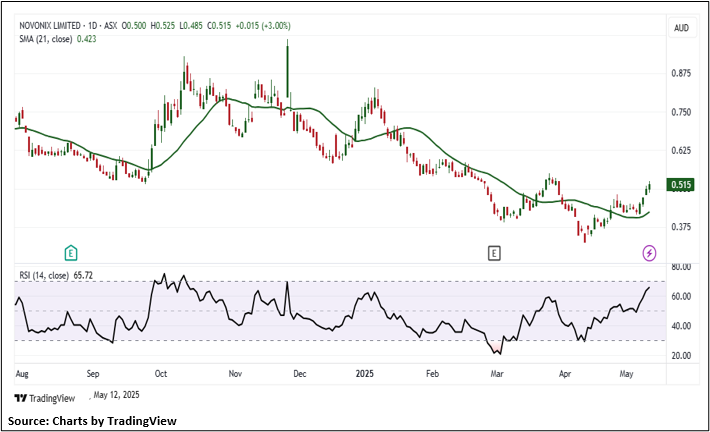The height and width of the screenshot is (432, 710).
Task: Click the 0.515 current price label
Action: coord(681,185)
